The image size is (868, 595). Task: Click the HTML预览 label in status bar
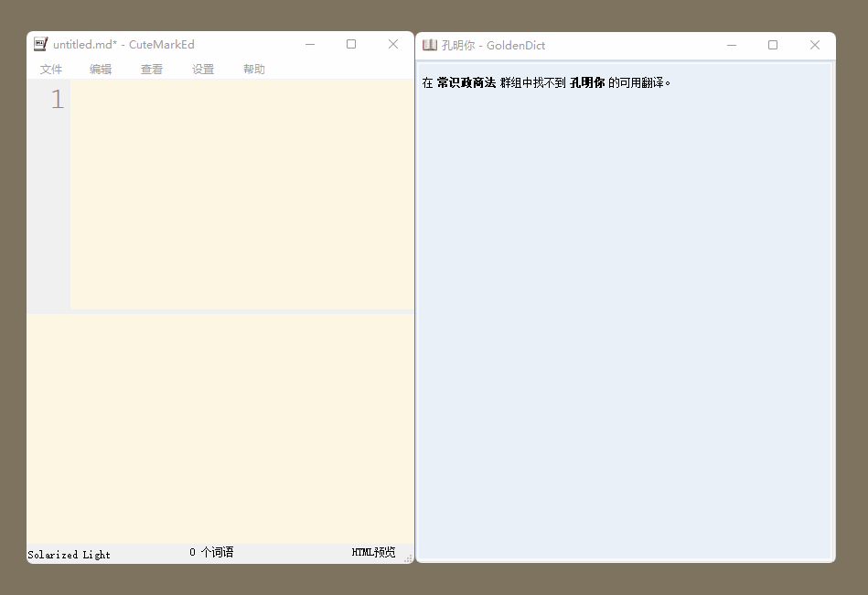[x=374, y=552]
